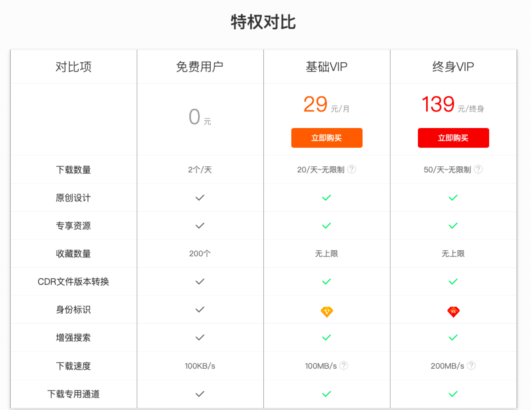This screenshot has width=532, height=410.
Task: Select the 终身VIP column header
Action: 453,67
